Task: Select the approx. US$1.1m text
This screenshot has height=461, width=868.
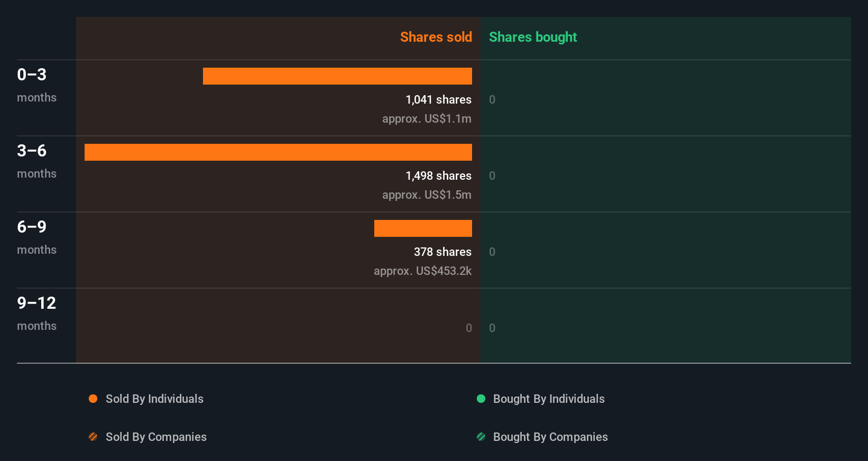Action: pos(427,119)
